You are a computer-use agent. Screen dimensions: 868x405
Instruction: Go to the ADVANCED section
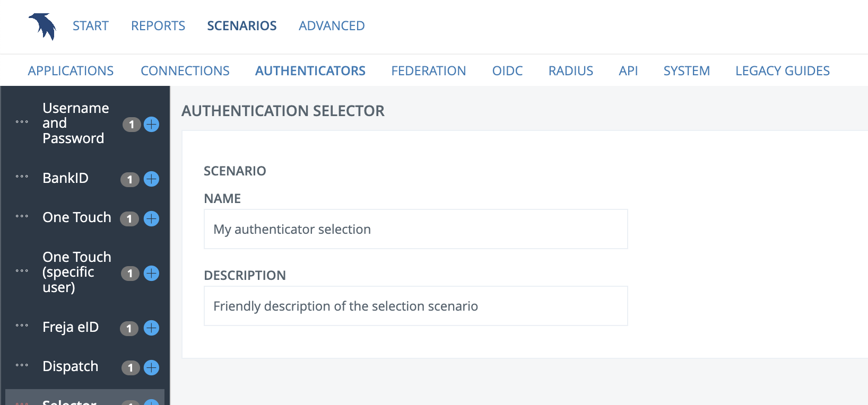coord(332,26)
